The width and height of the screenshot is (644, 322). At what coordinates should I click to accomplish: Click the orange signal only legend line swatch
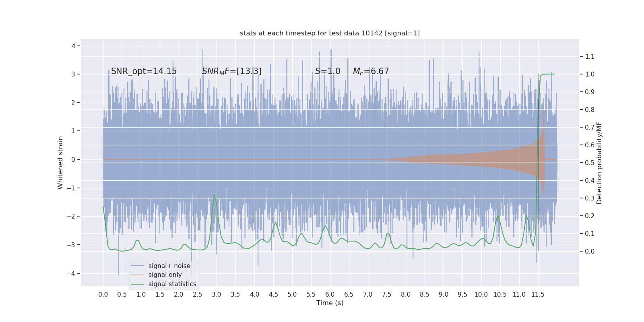coord(138,275)
